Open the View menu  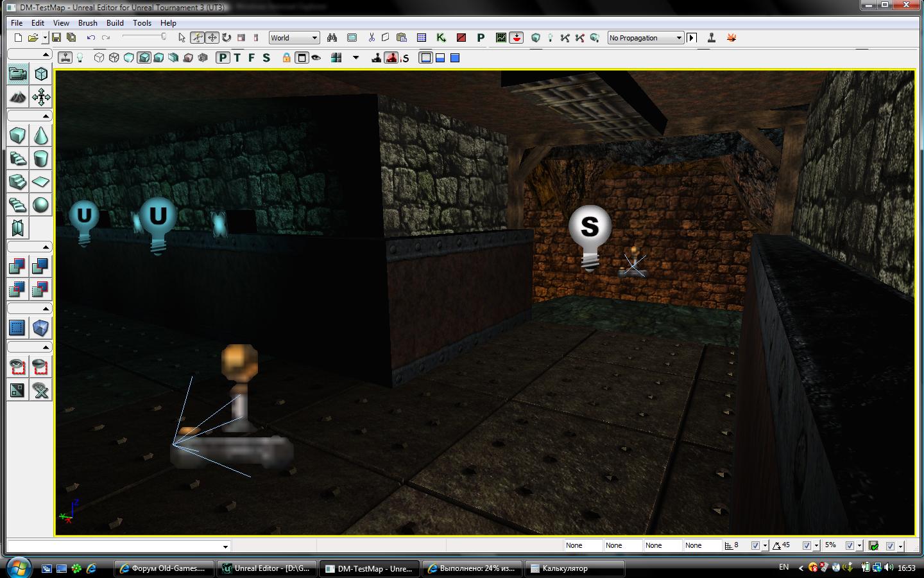click(x=61, y=22)
